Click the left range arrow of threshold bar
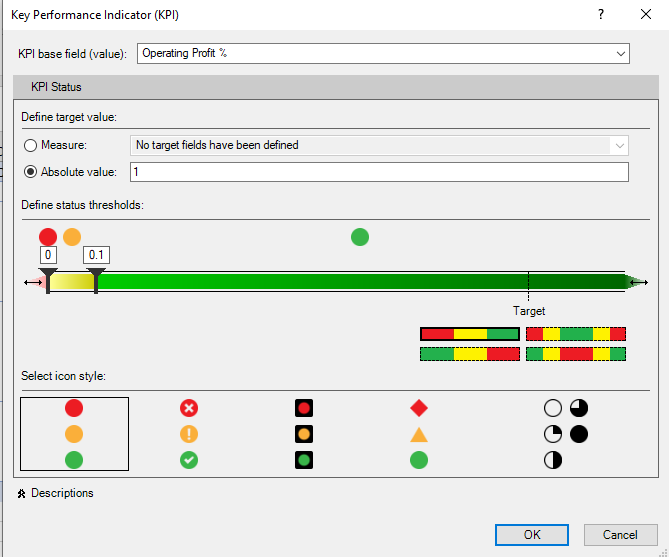Screen dimensions: 669x557 (33, 282)
